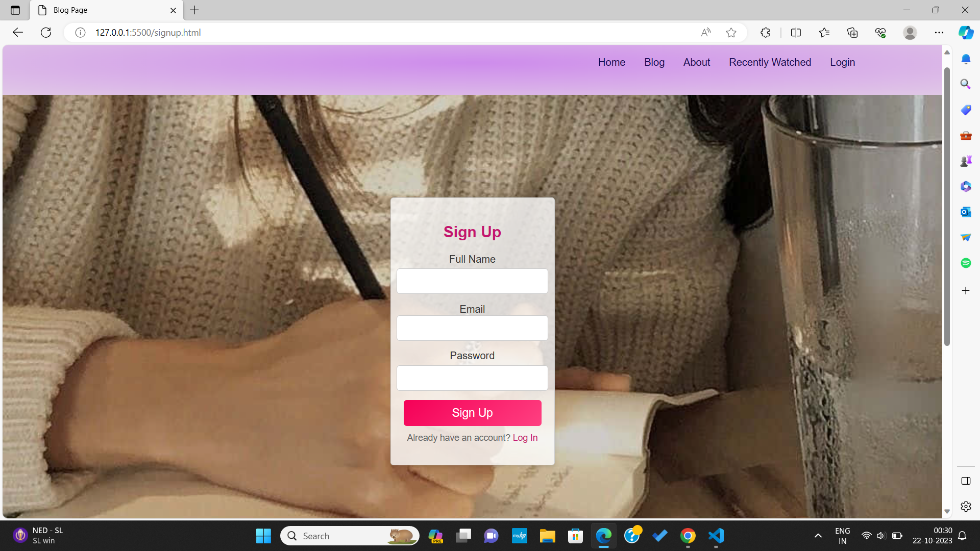Open Spotify icon in Edge sidebar
Viewport: 980px width, 551px height.
click(966, 263)
